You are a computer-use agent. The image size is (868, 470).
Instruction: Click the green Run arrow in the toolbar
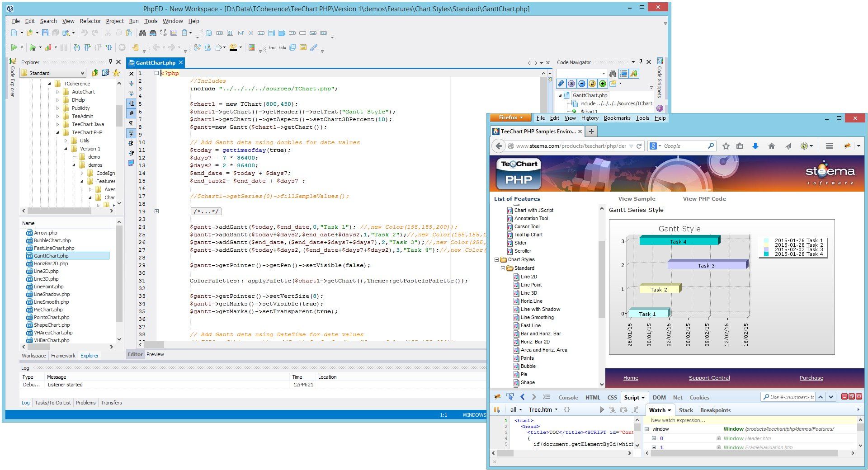coord(14,47)
